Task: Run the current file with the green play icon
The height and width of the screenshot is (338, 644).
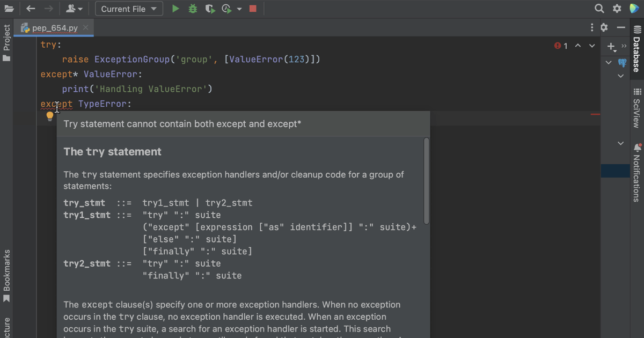Action: tap(175, 9)
